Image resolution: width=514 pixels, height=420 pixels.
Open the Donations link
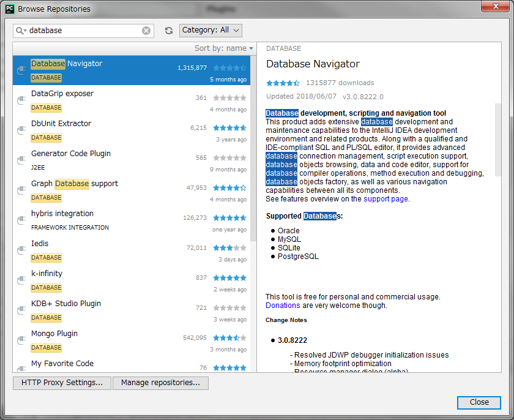283,306
